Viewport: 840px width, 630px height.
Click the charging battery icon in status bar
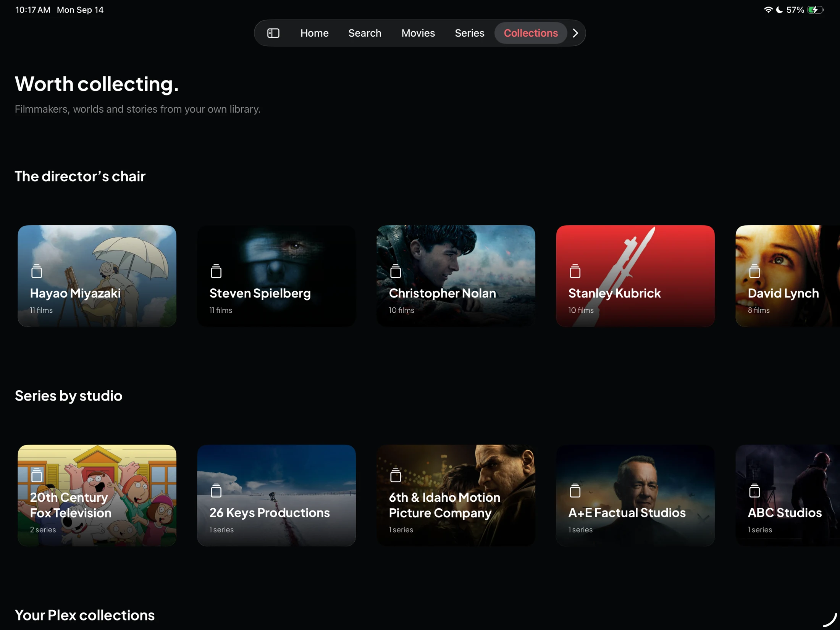[815, 10]
